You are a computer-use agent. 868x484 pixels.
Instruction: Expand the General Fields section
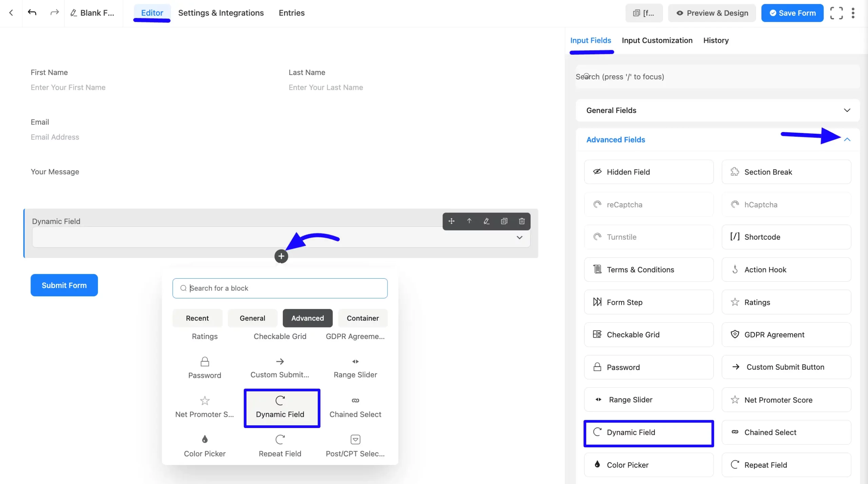click(x=718, y=110)
